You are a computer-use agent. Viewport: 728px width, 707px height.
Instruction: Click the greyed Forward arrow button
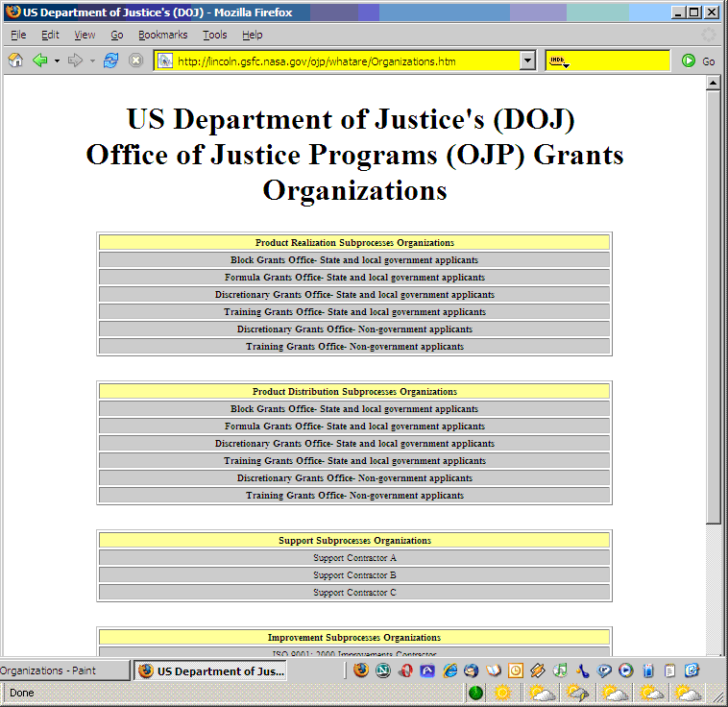(75, 61)
